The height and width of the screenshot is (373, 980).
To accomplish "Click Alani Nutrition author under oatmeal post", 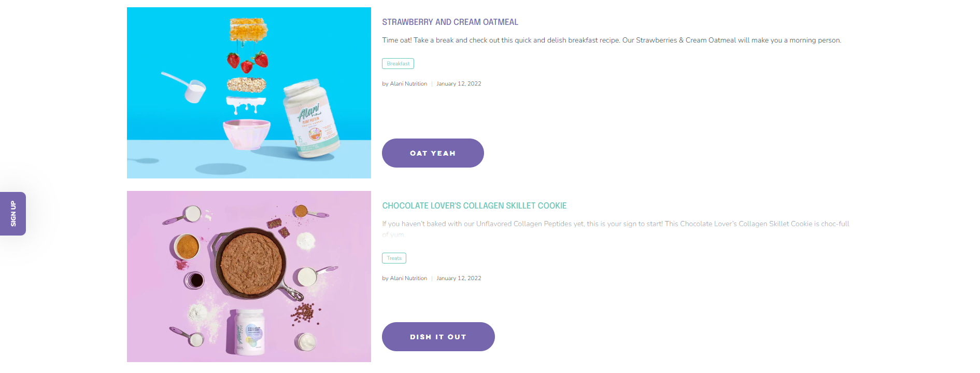I will click(x=408, y=84).
